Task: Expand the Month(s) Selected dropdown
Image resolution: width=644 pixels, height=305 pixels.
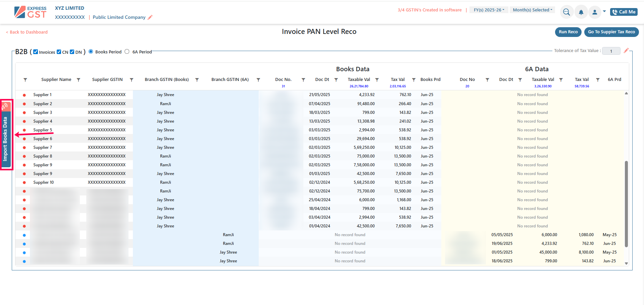Action: tap(532, 10)
